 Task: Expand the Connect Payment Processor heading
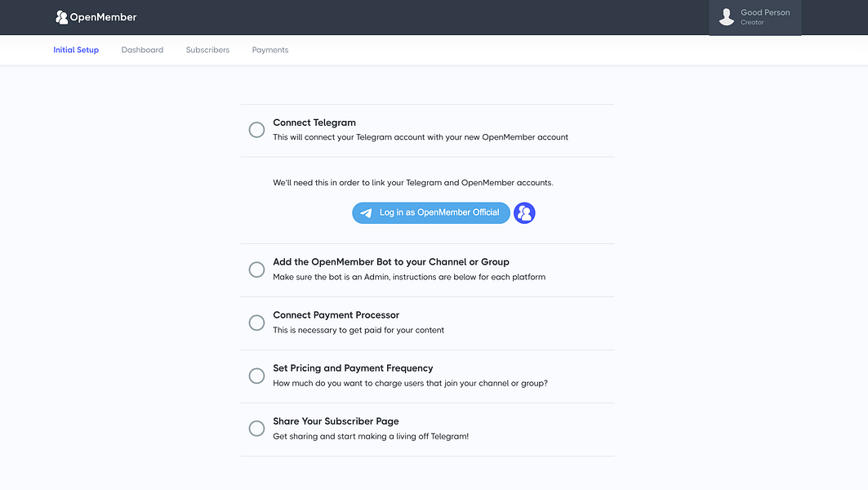tap(336, 315)
